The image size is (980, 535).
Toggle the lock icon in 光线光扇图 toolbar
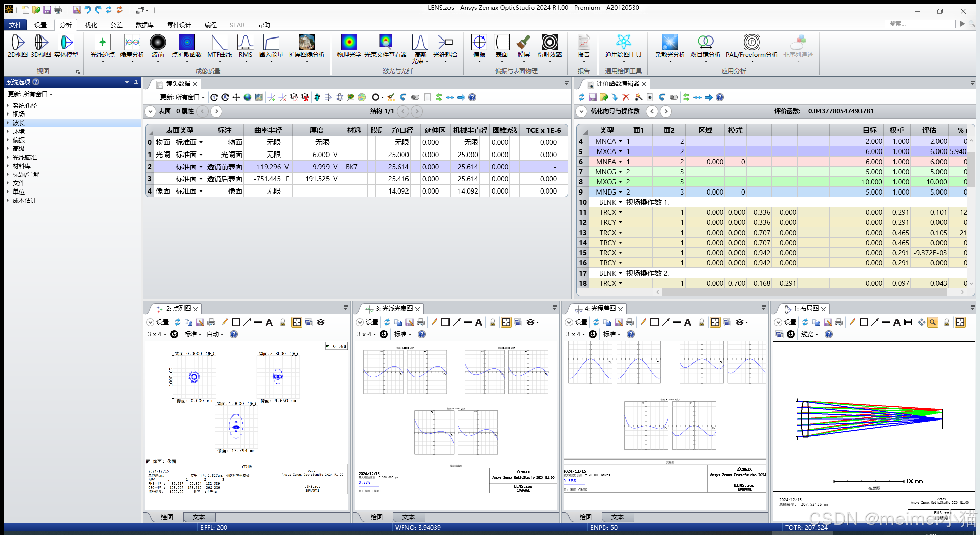click(x=493, y=322)
